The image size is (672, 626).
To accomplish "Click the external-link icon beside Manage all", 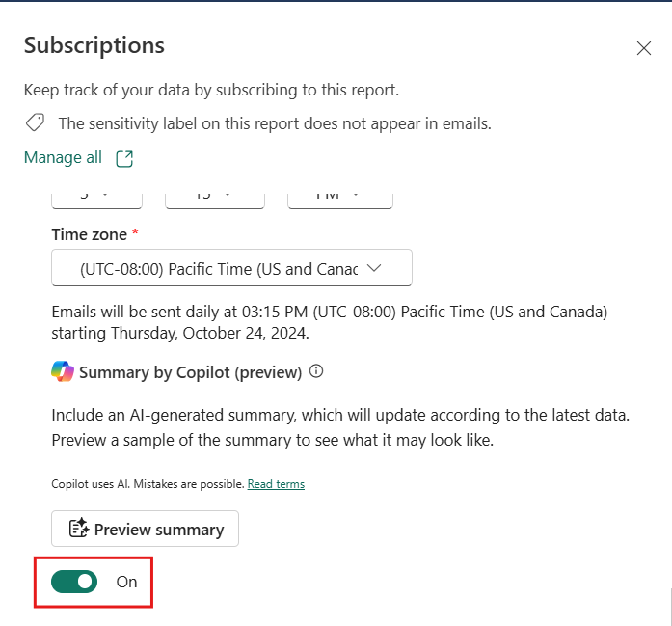I will click(x=124, y=159).
